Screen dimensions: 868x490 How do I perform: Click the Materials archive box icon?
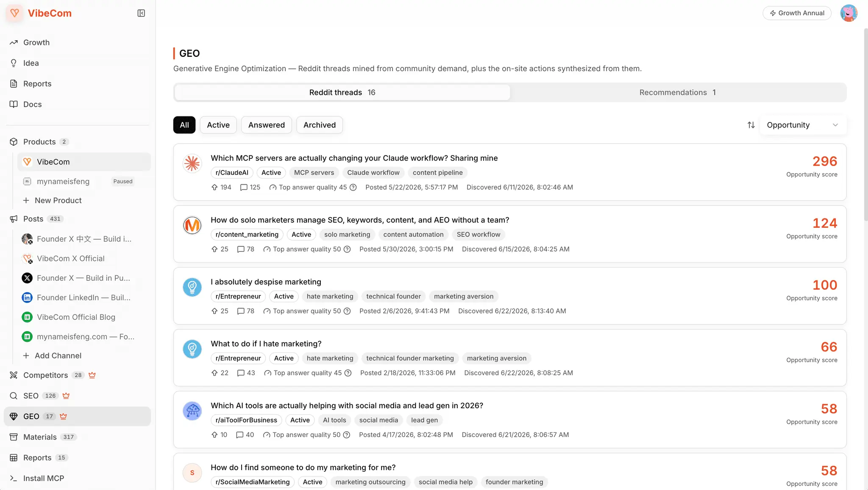14,437
